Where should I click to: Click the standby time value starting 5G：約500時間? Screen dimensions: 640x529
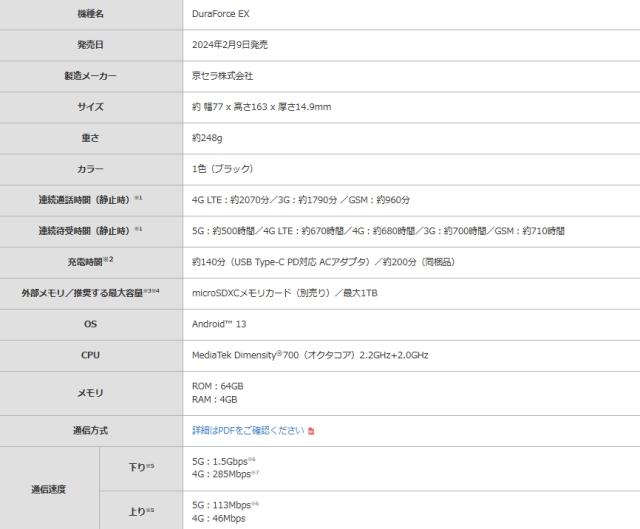click(x=378, y=231)
